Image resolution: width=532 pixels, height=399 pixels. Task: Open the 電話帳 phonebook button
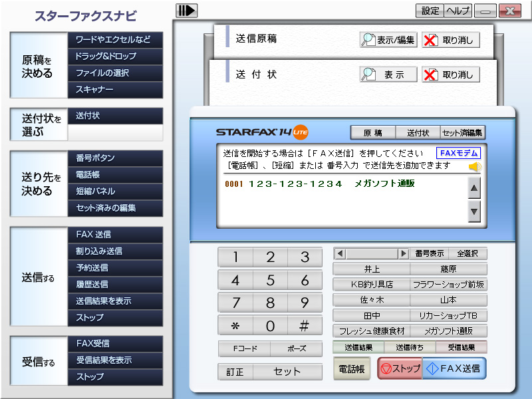[352, 369]
